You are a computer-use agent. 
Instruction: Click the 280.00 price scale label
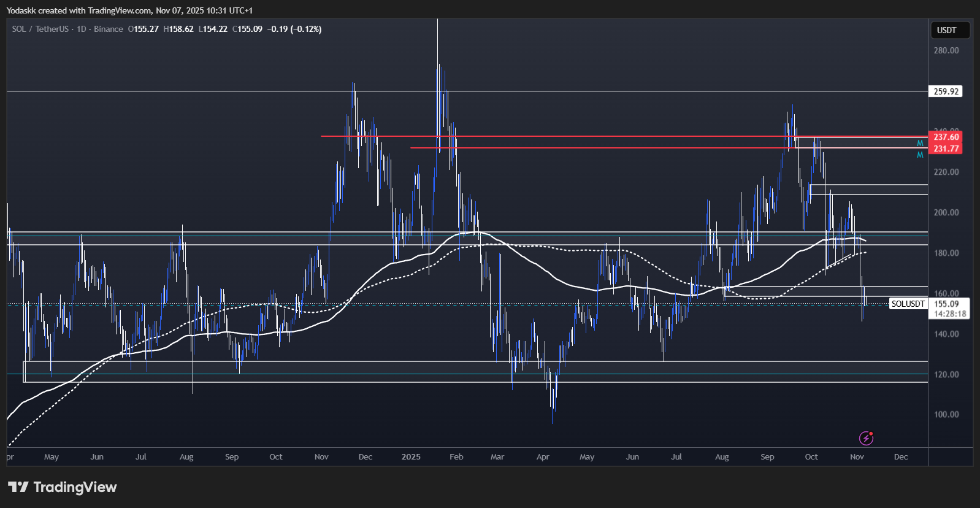point(946,50)
